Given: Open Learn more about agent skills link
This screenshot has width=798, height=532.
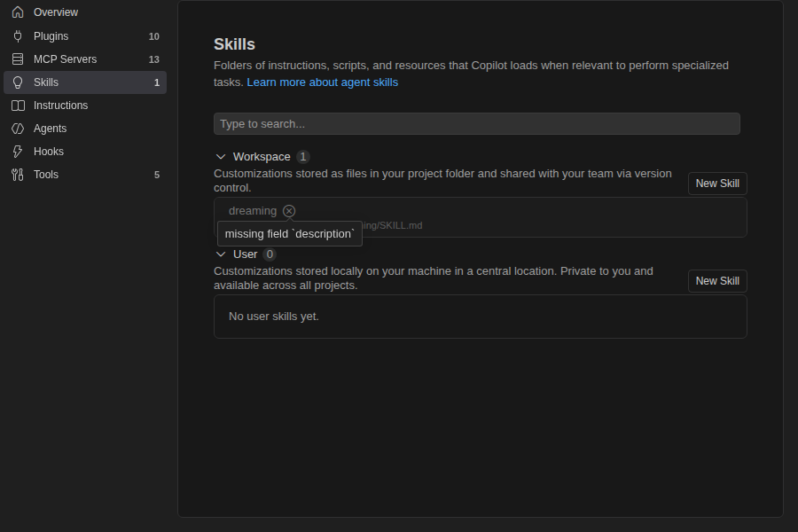Looking at the screenshot, I should click(x=322, y=82).
